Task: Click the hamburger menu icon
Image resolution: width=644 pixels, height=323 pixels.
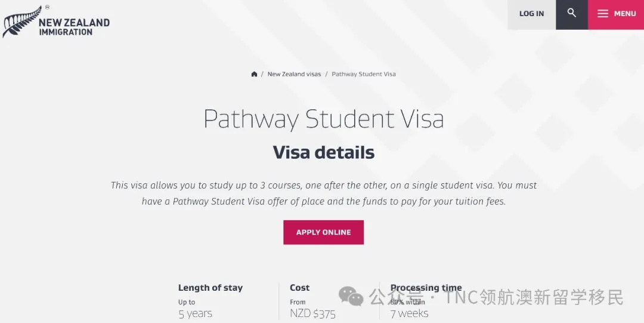Action: 603,14
